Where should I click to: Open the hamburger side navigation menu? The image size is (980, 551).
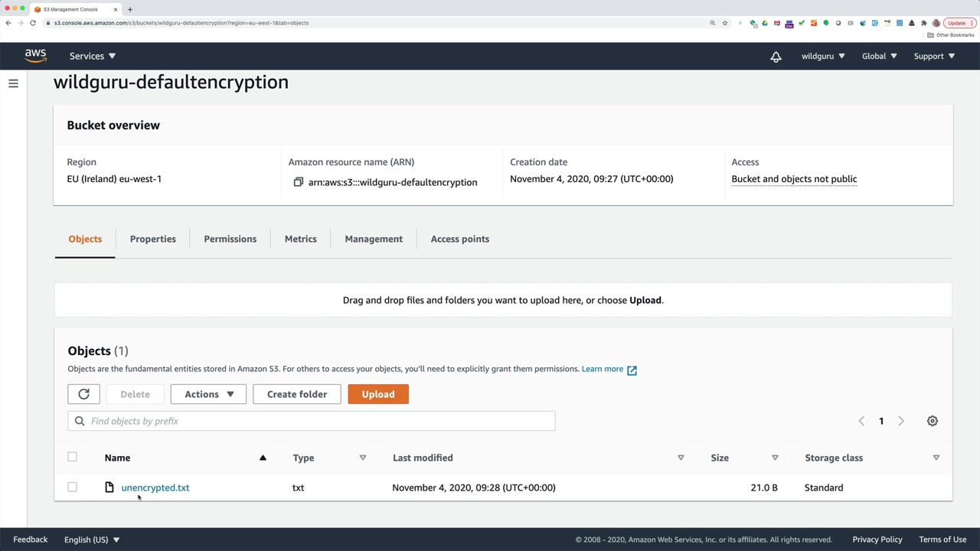[13, 83]
